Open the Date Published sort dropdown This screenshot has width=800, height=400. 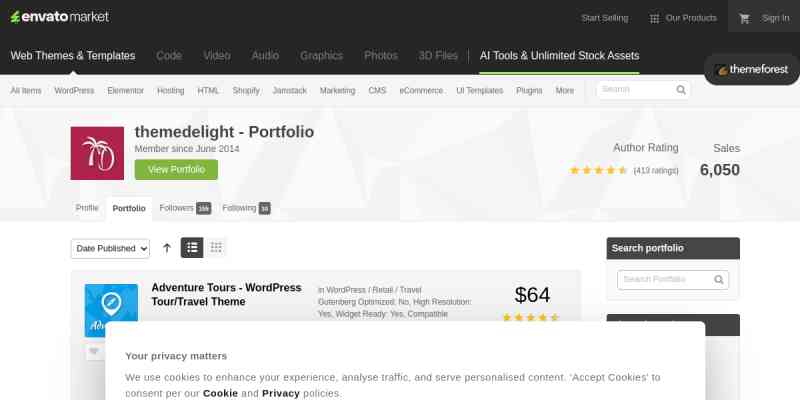110,248
